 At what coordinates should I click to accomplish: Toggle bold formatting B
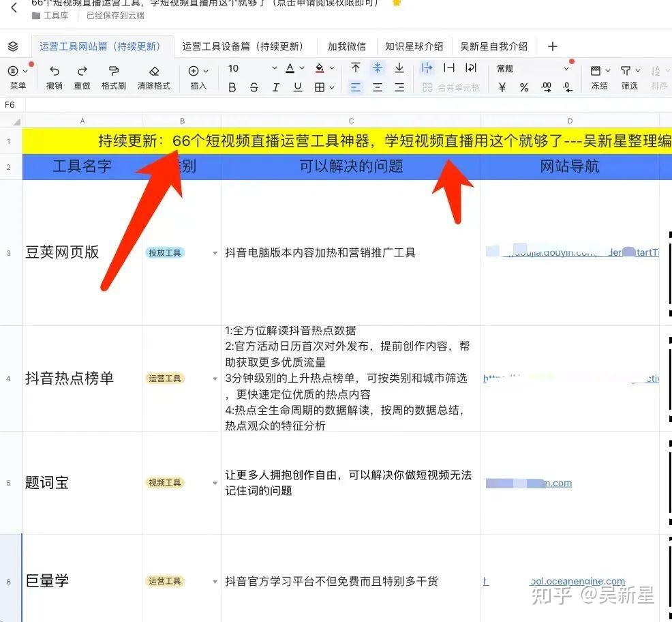[232, 87]
